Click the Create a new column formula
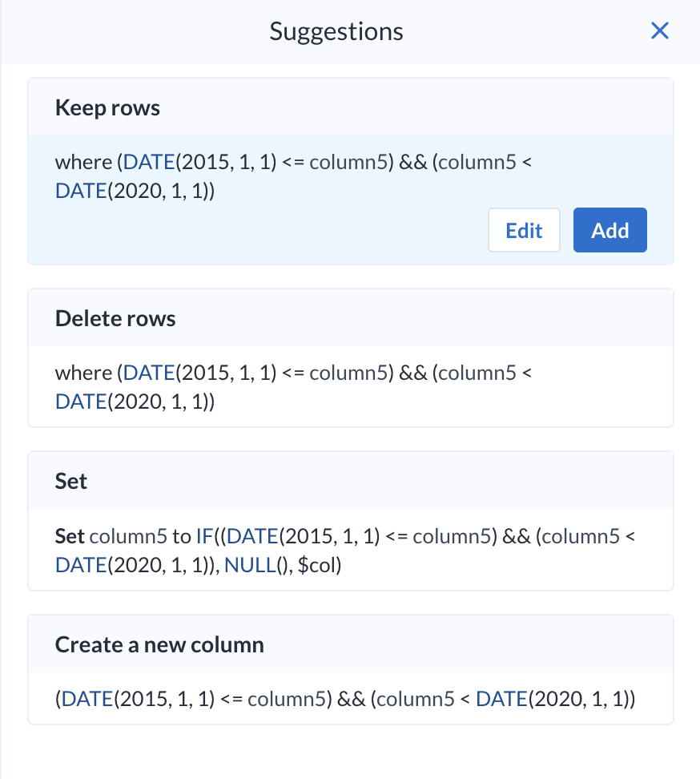Image resolution: width=700 pixels, height=779 pixels. tap(344, 699)
